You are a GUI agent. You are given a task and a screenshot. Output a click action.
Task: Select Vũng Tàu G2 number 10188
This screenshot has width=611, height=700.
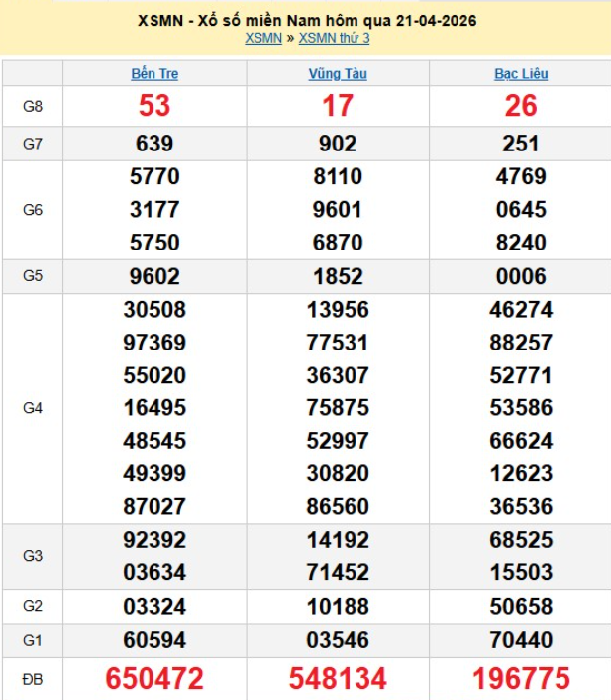(x=338, y=606)
